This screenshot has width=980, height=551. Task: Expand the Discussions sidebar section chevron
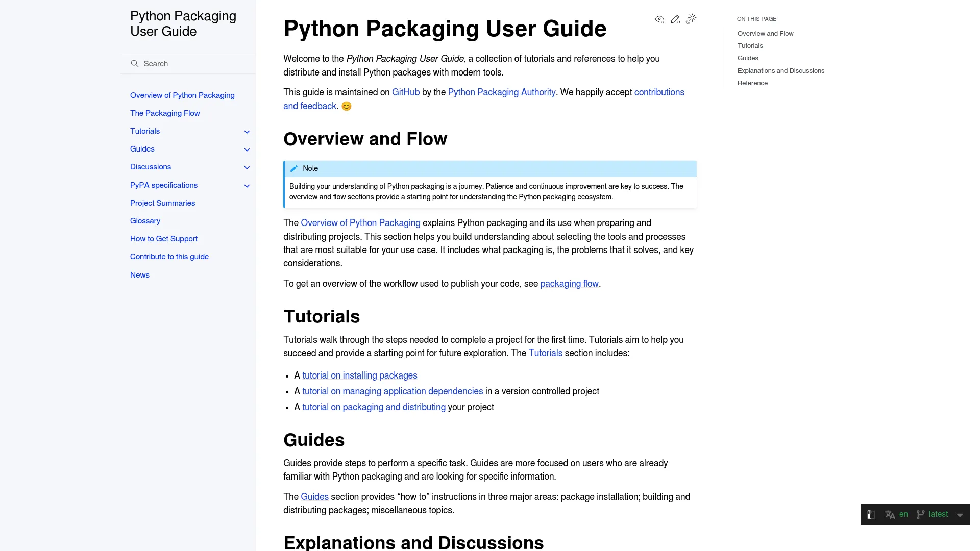click(247, 167)
